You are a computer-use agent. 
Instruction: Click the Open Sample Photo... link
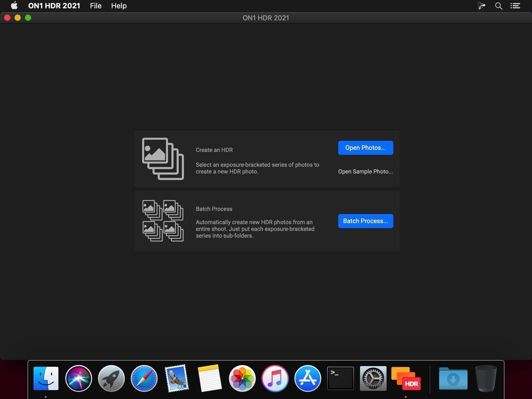click(x=365, y=171)
